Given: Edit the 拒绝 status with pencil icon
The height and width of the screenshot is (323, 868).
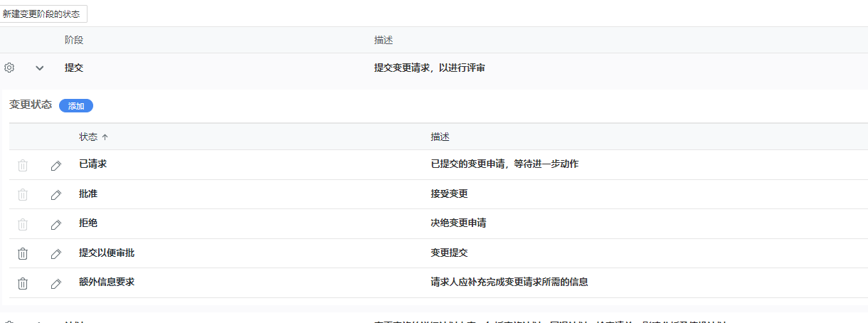Looking at the screenshot, I should (x=56, y=224).
